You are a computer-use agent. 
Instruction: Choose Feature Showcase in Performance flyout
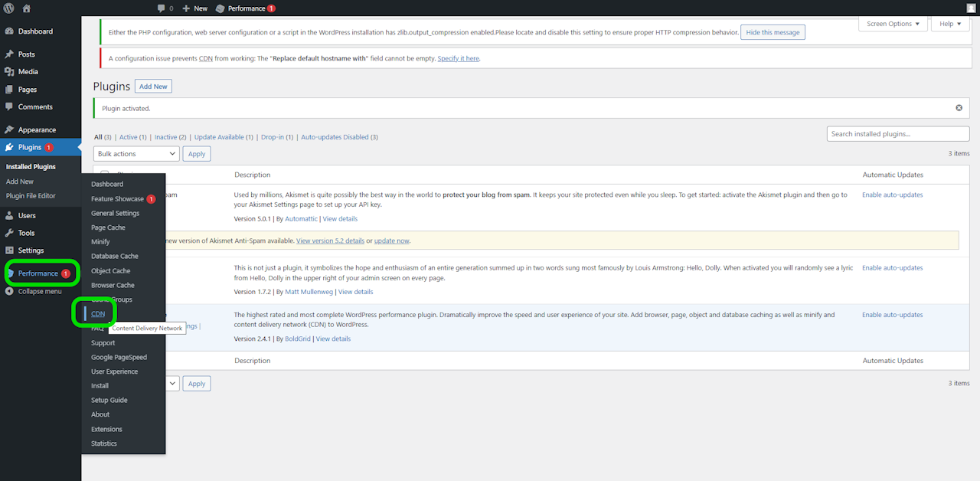click(x=123, y=199)
